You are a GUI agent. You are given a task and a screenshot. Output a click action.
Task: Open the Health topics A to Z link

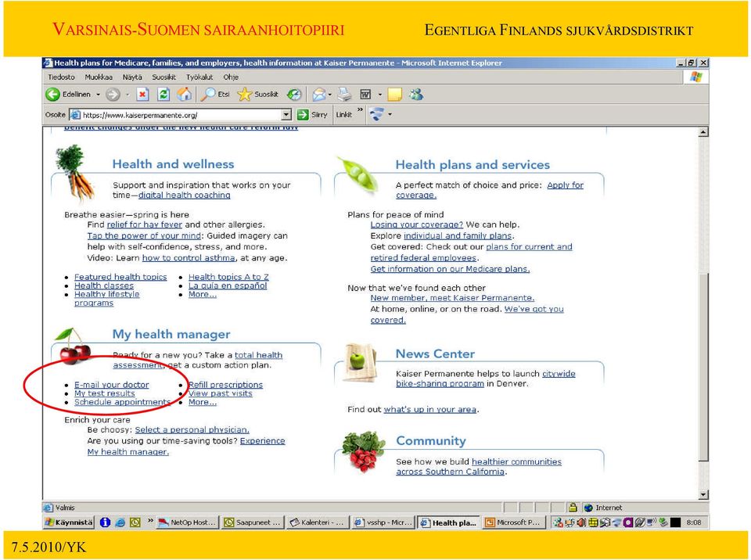click(228, 277)
